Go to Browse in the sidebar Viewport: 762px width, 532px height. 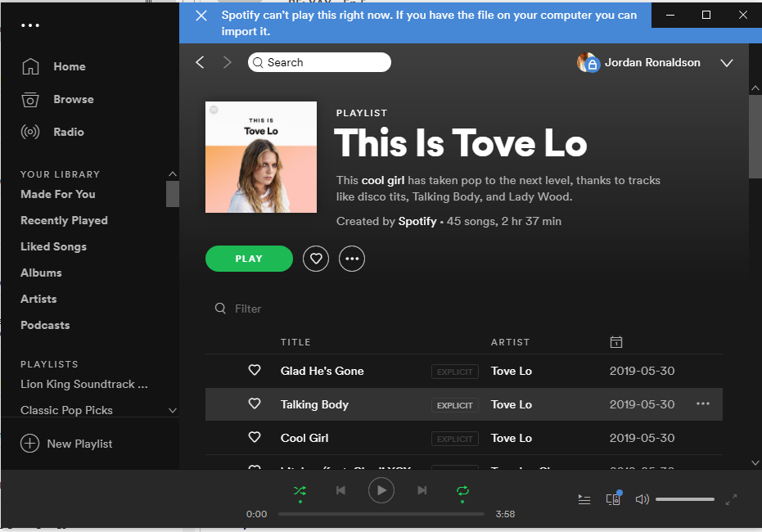click(x=73, y=99)
